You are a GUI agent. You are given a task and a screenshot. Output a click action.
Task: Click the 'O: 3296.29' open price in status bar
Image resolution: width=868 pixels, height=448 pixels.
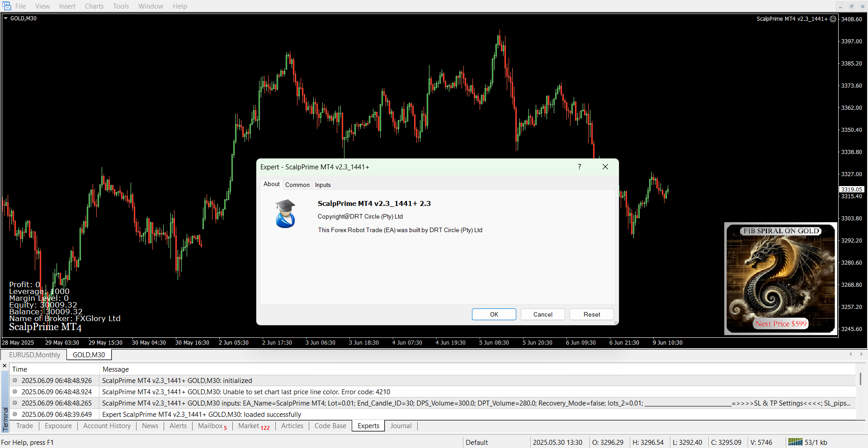click(x=608, y=443)
